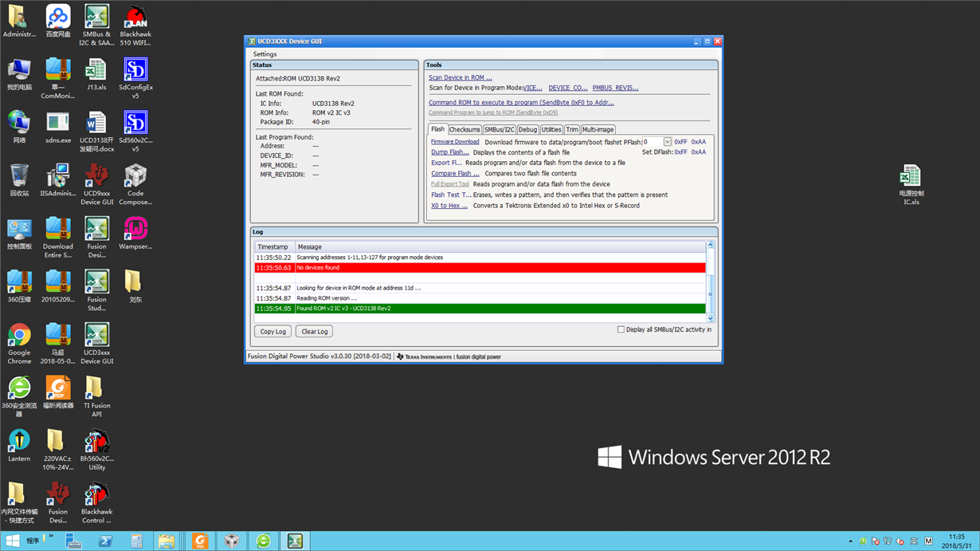Launch Wampserver desktop shortcut
The width and height of the screenshot is (980, 551).
pos(135,234)
